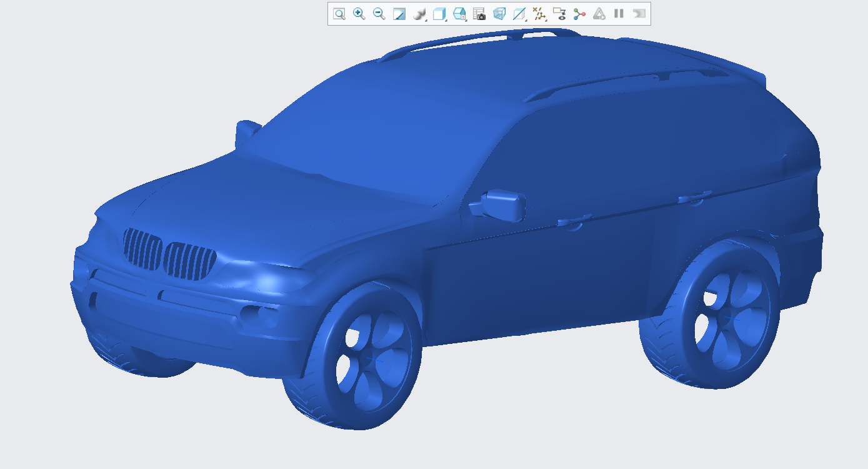868x469 pixels.
Task: Open the Datum Display Filters dropdown
Action: point(540,14)
